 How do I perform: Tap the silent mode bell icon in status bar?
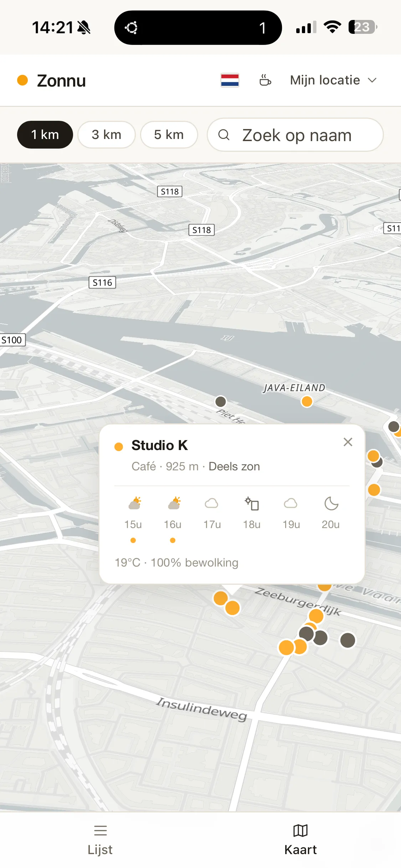84,27
